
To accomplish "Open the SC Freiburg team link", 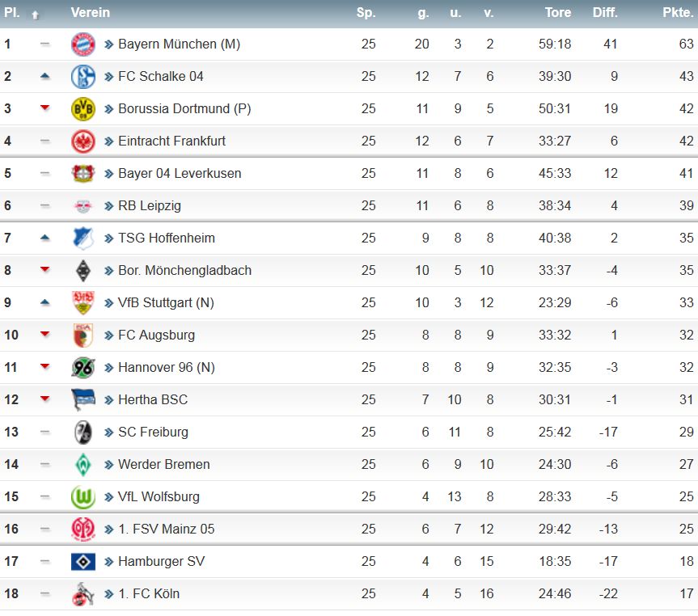I will coord(153,432).
